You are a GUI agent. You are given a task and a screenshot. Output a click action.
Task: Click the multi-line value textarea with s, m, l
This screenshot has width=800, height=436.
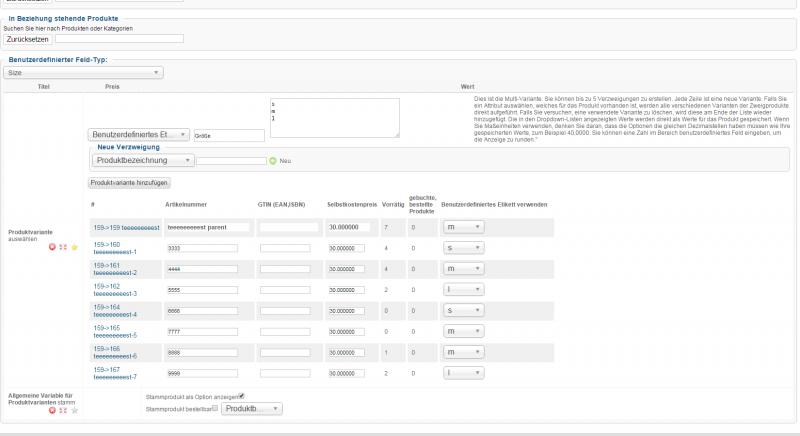coord(334,118)
